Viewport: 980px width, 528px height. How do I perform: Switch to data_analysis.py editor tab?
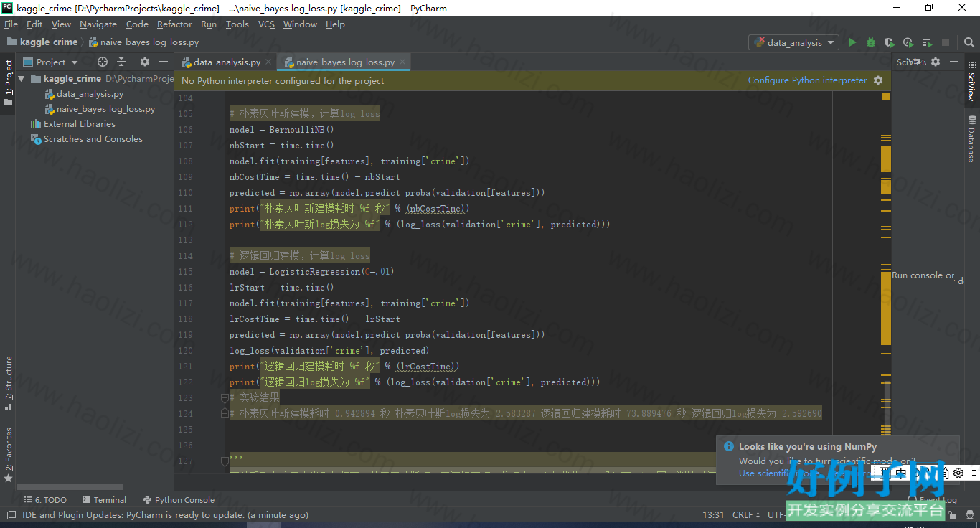226,62
